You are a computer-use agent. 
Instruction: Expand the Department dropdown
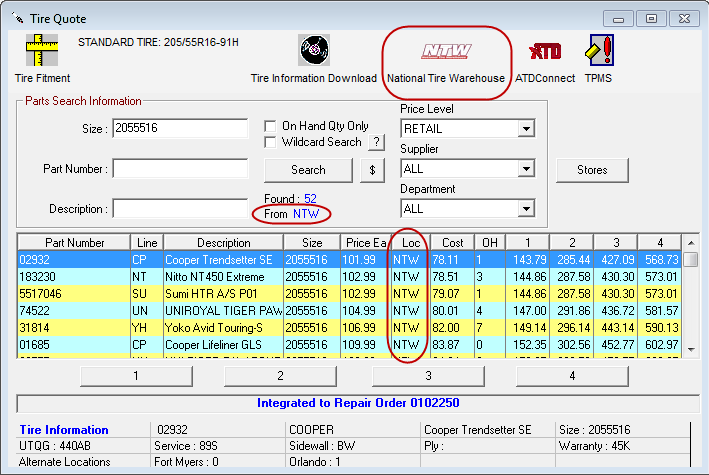(x=526, y=209)
